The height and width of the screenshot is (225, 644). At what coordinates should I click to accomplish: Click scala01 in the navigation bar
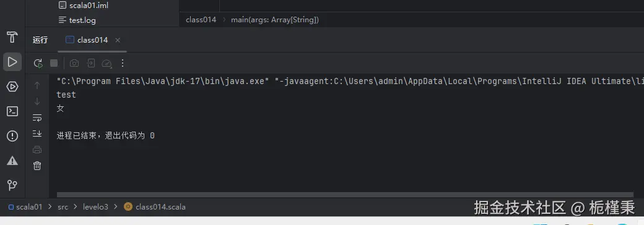(x=25, y=207)
